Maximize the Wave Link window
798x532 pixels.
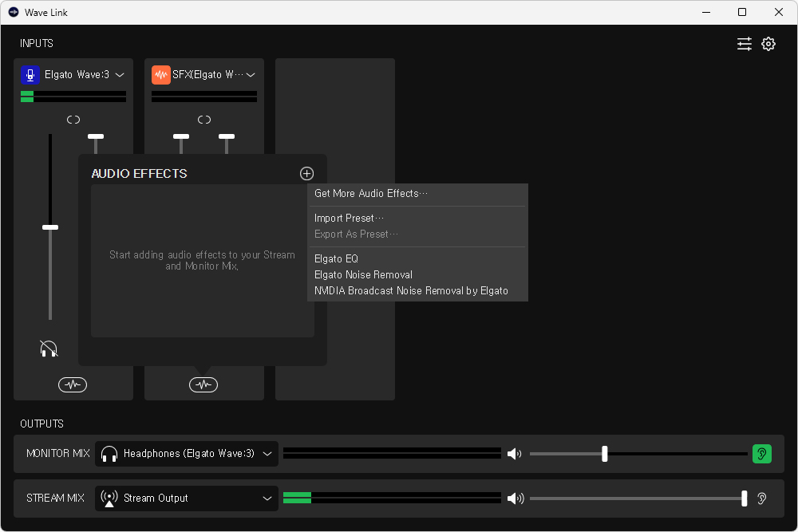tap(742, 12)
